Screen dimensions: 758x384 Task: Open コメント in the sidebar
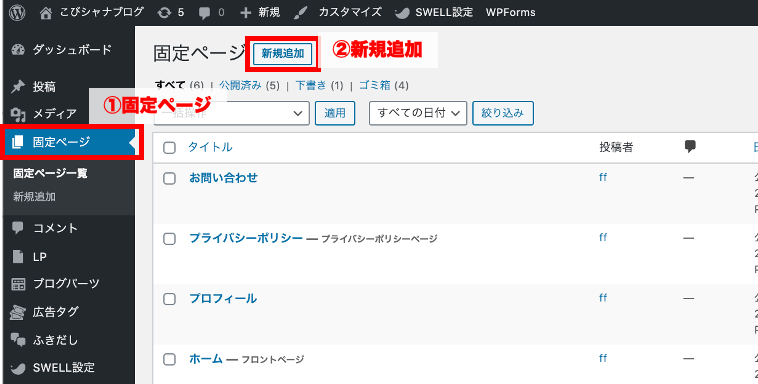pos(56,228)
